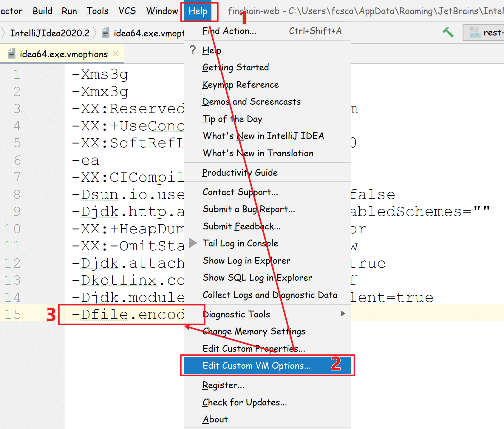Open Keymap Reference

(268, 85)
